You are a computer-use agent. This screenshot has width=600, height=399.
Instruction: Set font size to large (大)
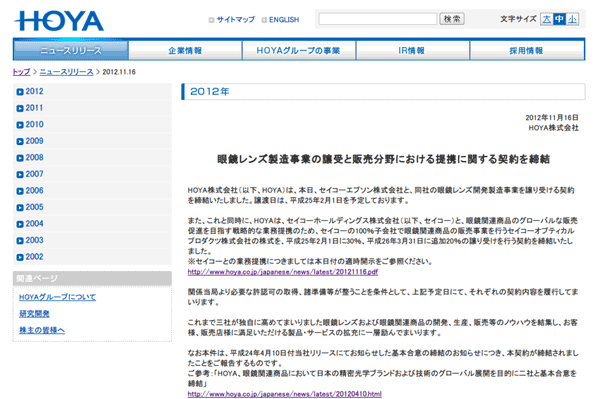click(546, 19)
